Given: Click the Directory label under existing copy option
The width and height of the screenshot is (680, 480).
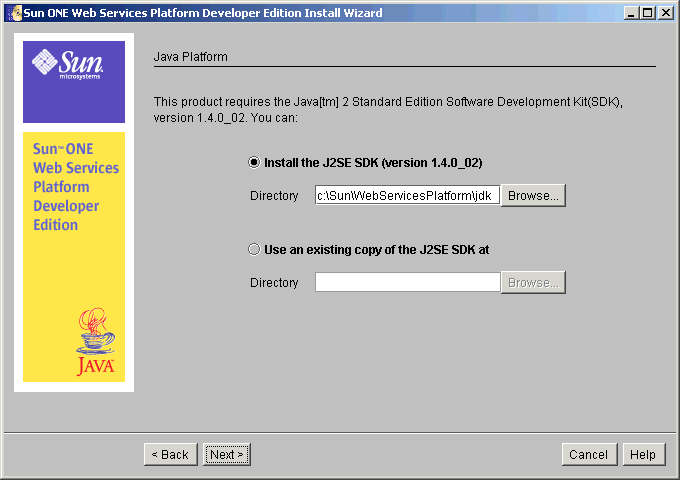Looking at the screenshot, I should point(274,283).
